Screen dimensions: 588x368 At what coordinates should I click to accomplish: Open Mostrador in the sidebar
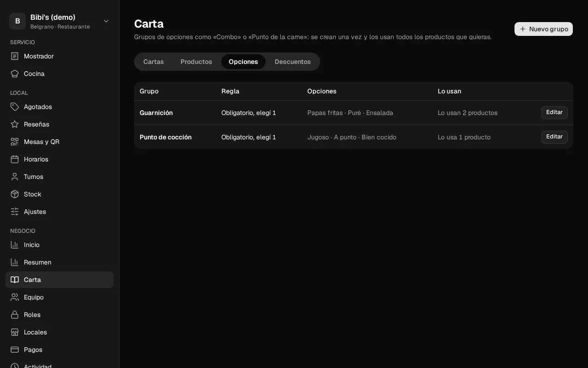click(60, 56)
